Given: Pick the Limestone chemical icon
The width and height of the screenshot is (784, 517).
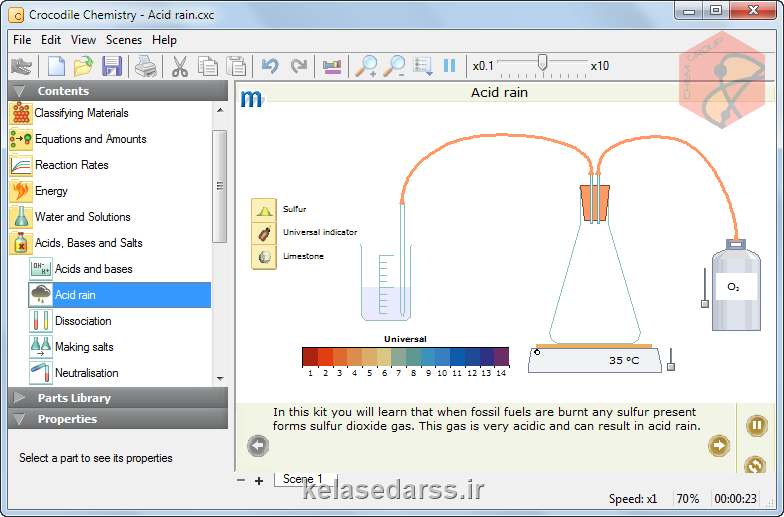Looking at the screenshot, I should click(264, 258).
